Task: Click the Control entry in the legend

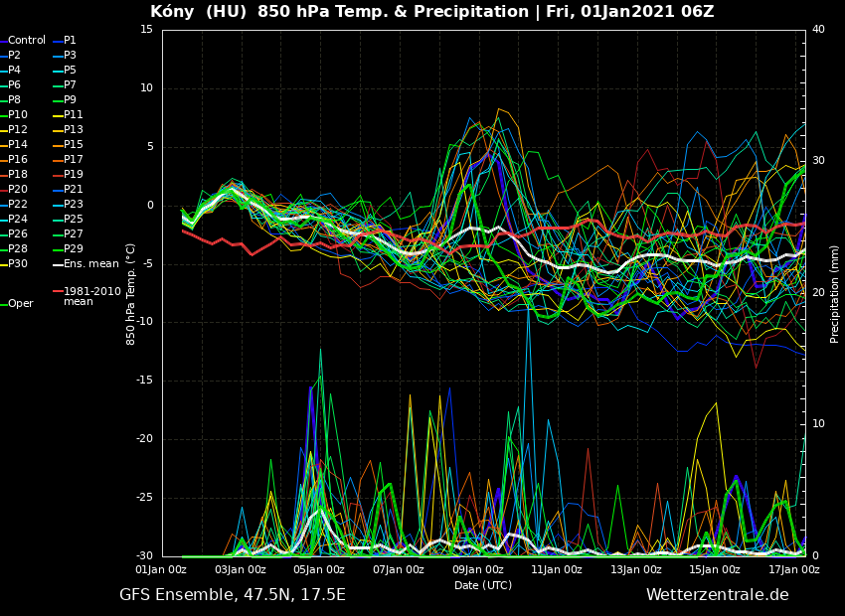Action: point(27,41)
